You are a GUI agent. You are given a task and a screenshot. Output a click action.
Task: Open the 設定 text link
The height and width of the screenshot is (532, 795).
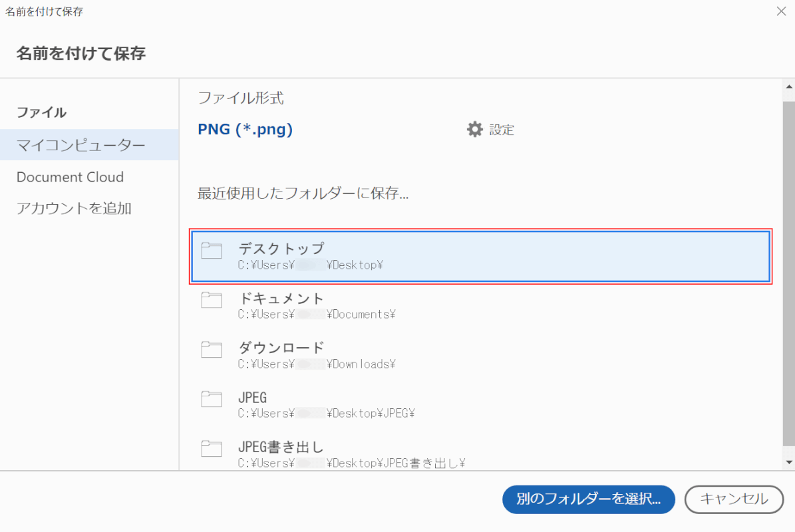[502, 130]
